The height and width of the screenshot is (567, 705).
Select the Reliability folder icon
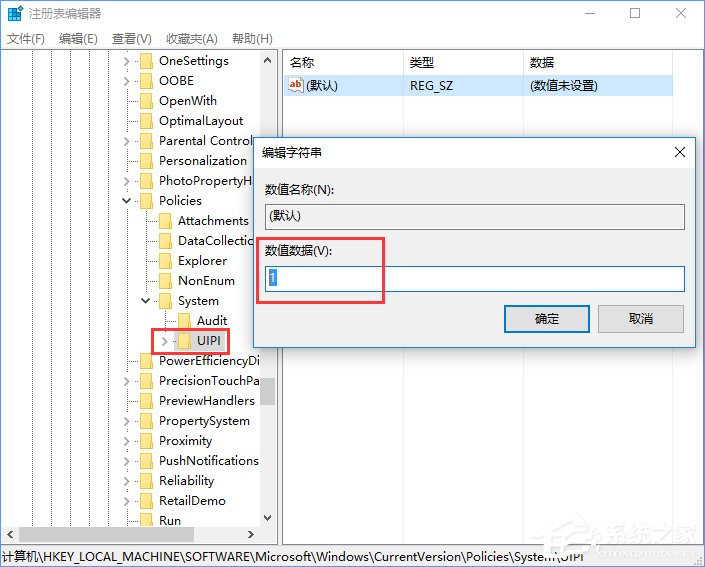pyautogui.click(x=146, y=481)
